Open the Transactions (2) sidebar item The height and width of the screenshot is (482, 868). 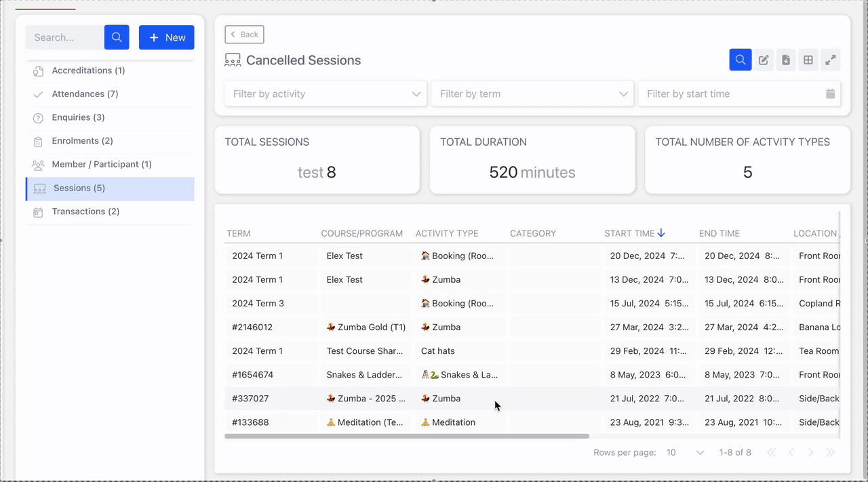(110, 212)
